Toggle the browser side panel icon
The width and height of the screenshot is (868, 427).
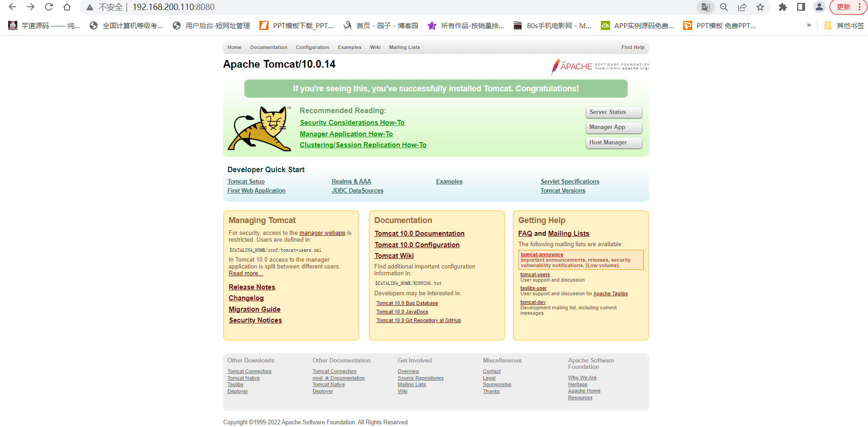(801, 7)
